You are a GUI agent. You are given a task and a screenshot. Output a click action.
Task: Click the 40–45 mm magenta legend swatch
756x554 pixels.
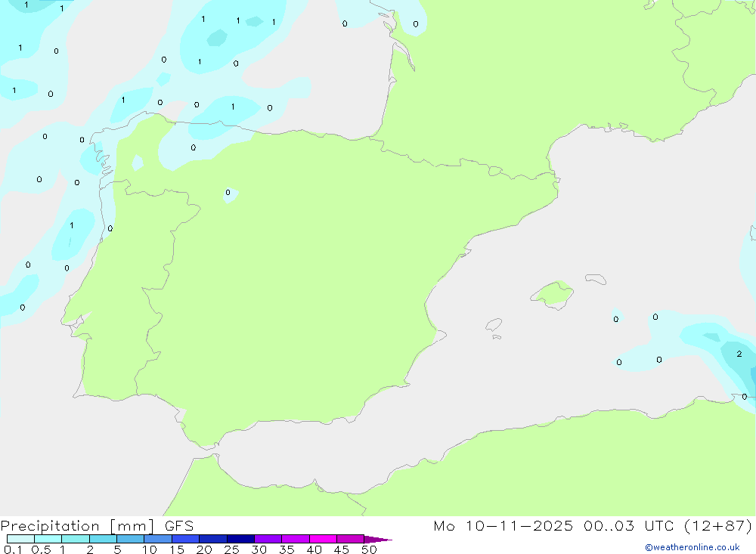(323, 539)
